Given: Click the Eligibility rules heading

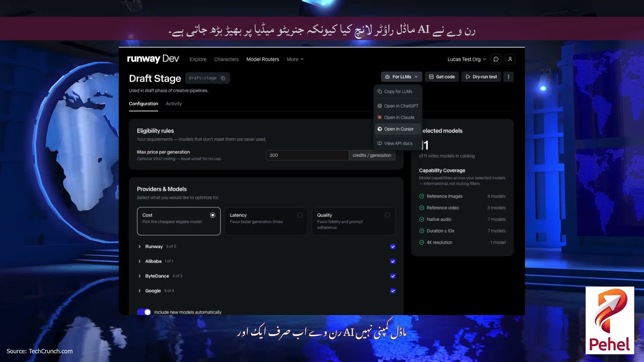Looking at the screenshot, I should click(155, 131).
